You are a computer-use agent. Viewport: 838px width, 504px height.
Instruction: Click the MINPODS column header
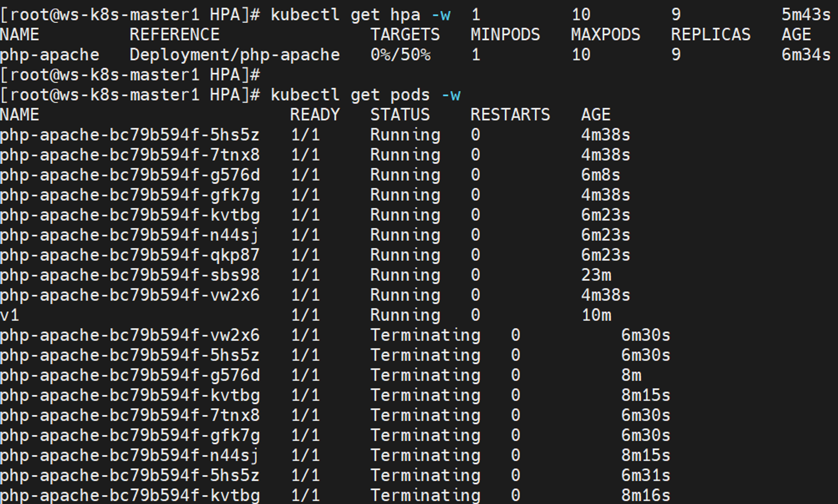tap(505, 35)
